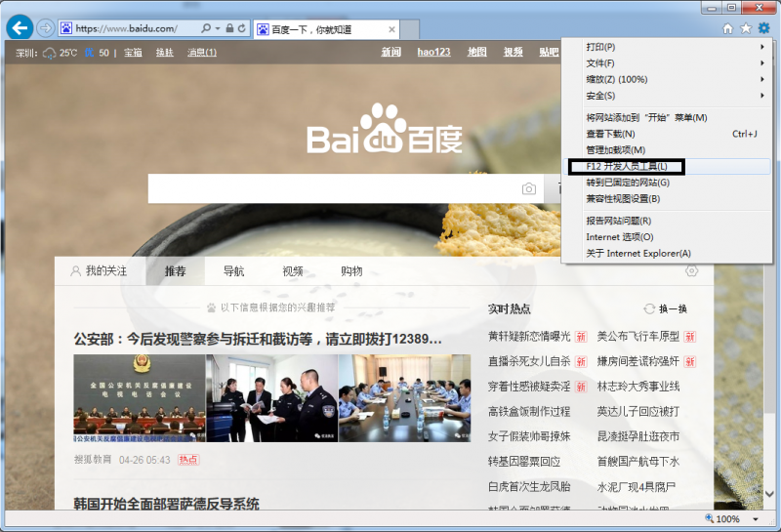Open the 韩国开始全面部署萨德反导系统 headline
The image size is (781, 532).
pyautogui.click(x=166, y=504)
